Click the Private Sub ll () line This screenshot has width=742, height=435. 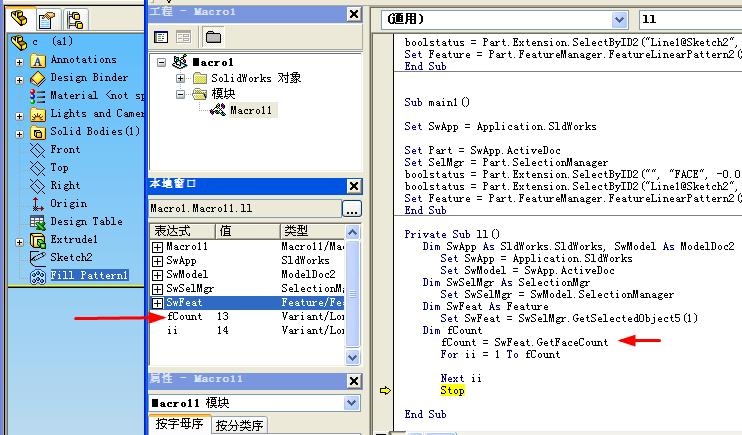click(x=452, y=234)
